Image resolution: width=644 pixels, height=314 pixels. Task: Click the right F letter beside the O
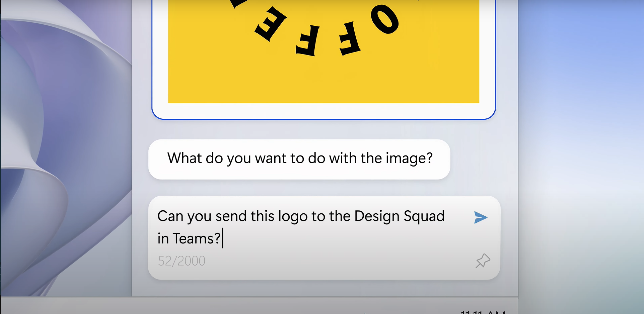coord(349,38)
